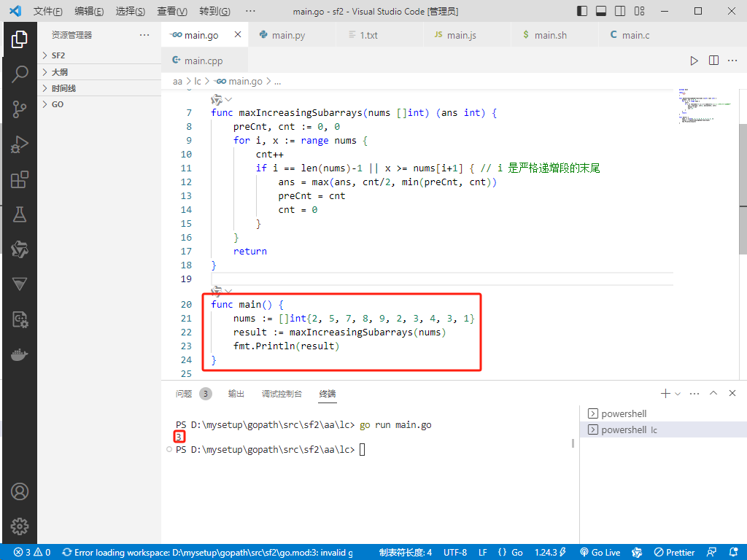This screenshot has height=560, width=747.
Task: Open the 输出 Output panel tab
Action: click(x=236, y=394)
